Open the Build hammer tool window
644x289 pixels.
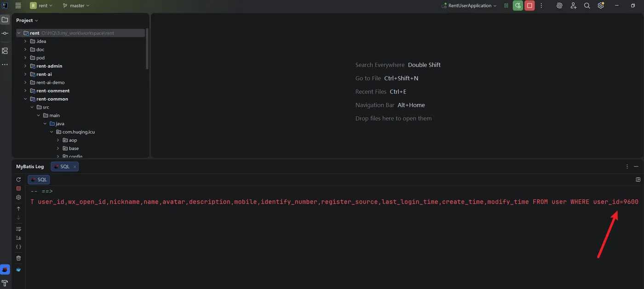tap(5, 283)
